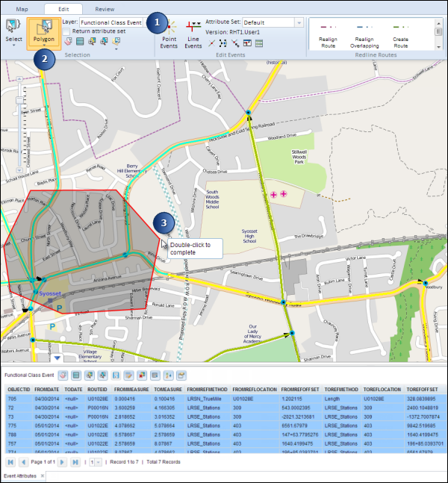Viewport: 448px width, 483px height.
Task: Click the ROUTEID column header
Action: pyautogui.click(x=98, y=390)
